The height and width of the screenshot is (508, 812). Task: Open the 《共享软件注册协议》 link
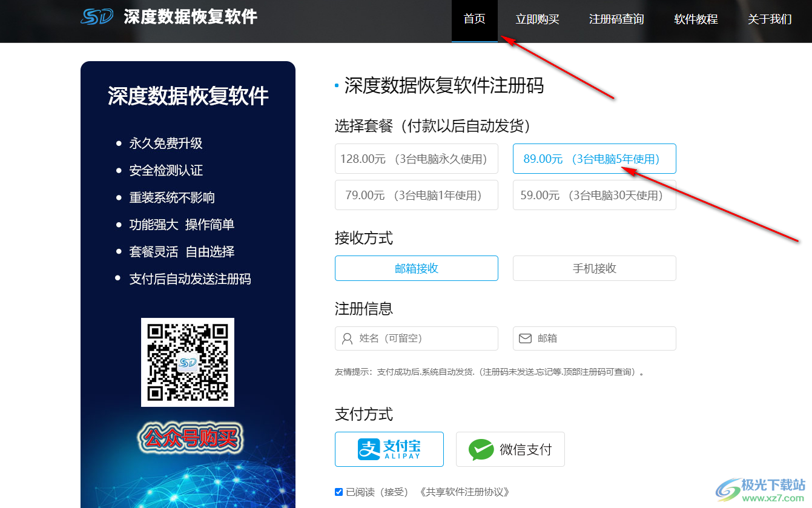[x=464, y=492]
